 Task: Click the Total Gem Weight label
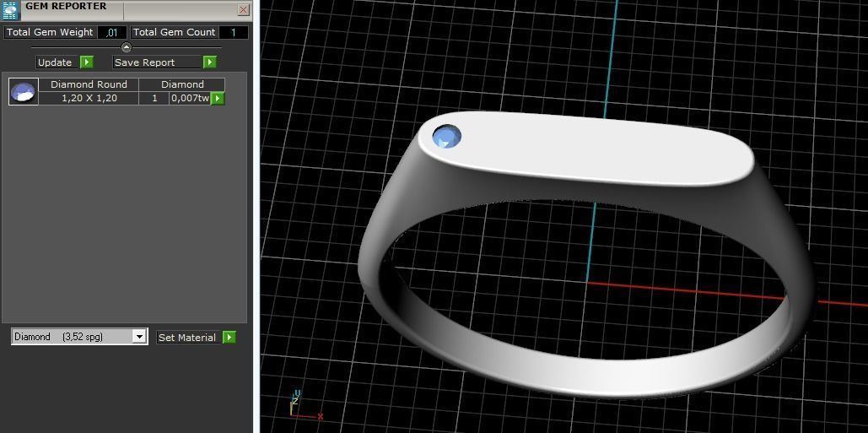coord(50,33)
